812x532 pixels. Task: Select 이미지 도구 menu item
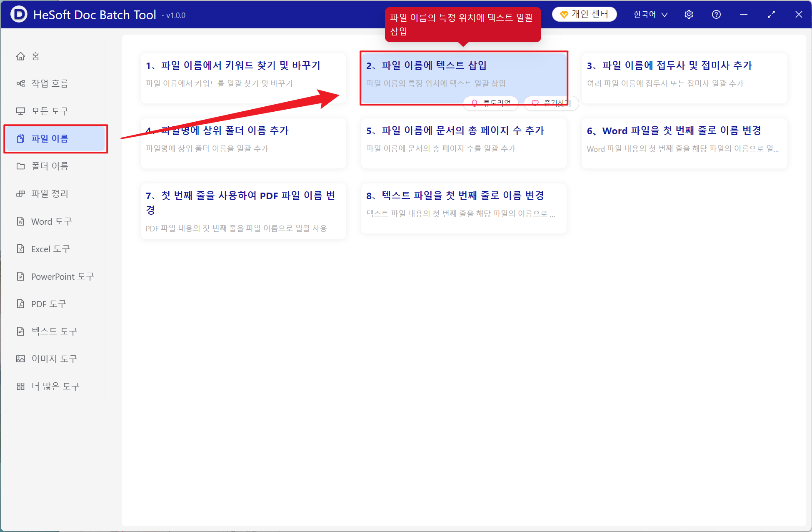[55, 359]
